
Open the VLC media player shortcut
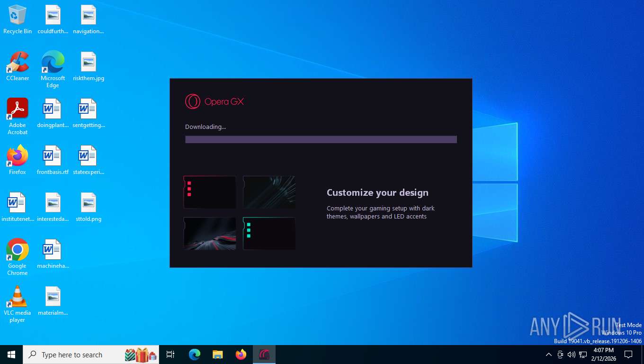click(18, 304)
